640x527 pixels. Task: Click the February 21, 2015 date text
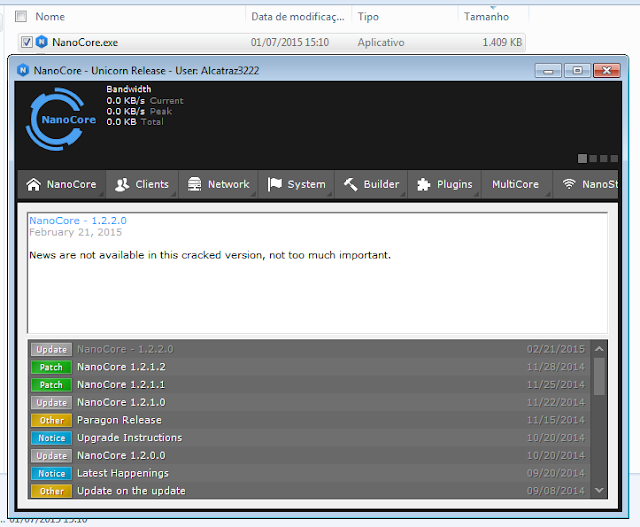click(76, 232)
